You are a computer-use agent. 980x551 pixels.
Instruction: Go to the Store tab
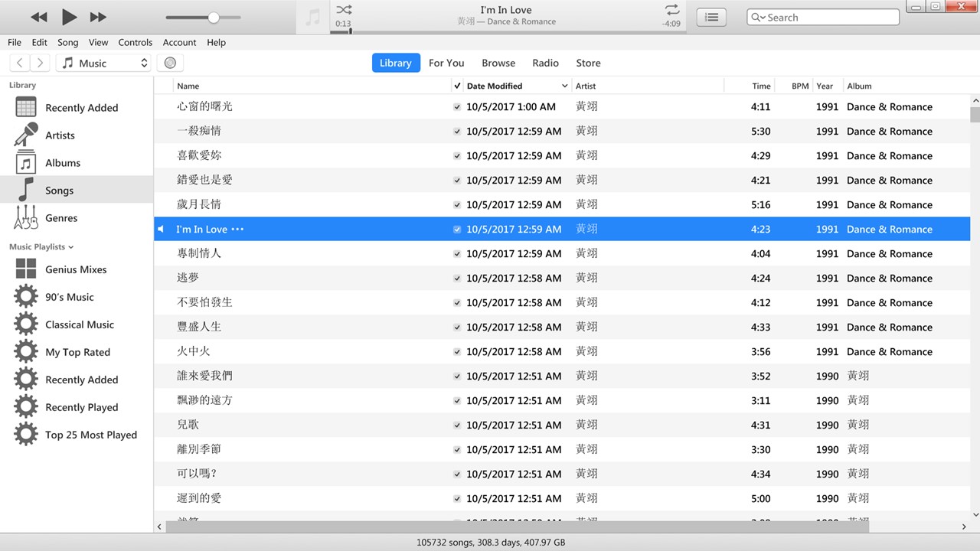click(x=588, y=63)
